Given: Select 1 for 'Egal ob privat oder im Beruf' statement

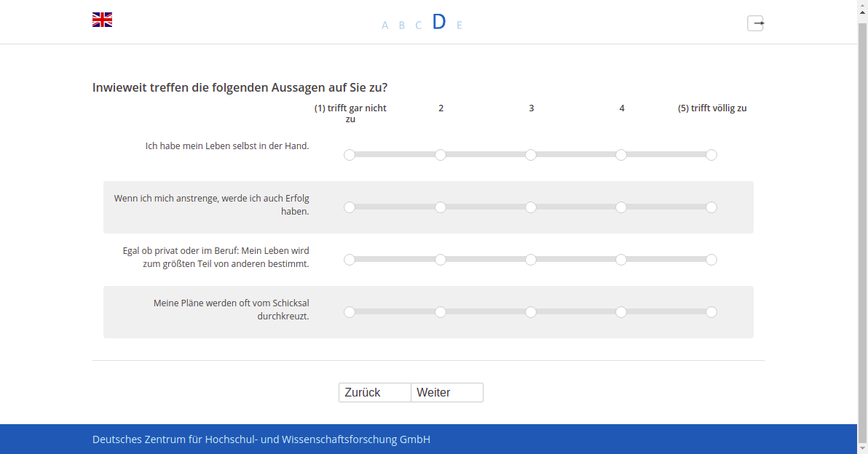Looking at the screenshot, I should coord(350,260).
